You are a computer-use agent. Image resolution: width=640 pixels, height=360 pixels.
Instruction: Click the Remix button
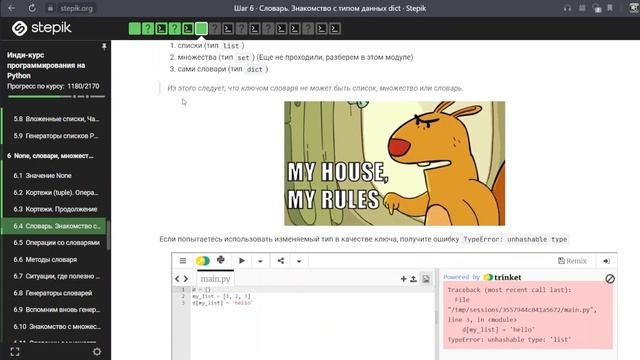(572, 261)
